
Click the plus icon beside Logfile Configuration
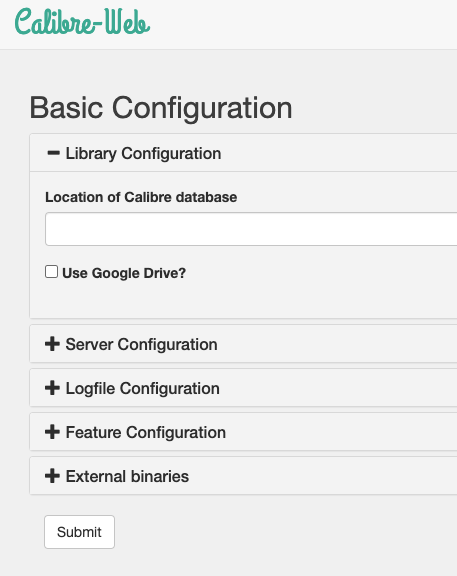click(52, 388)
